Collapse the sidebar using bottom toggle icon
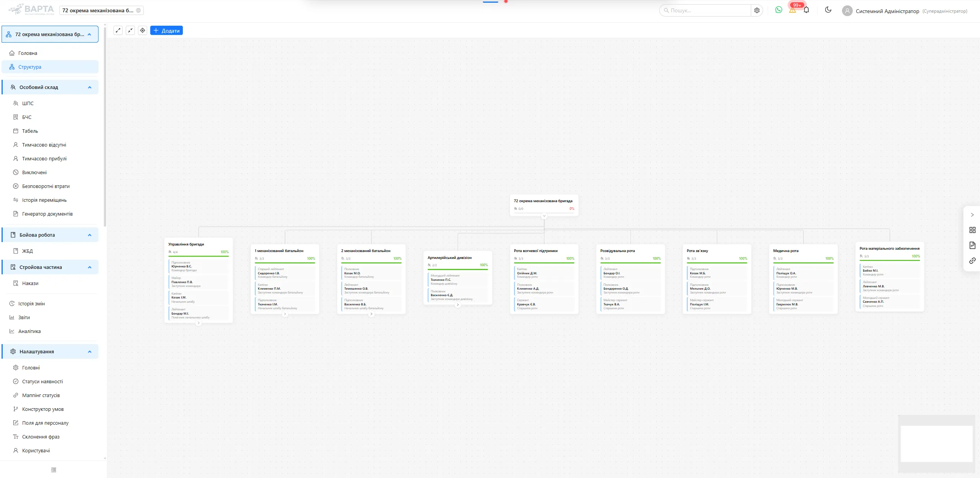The image size is (980, 478). (54, 470)
